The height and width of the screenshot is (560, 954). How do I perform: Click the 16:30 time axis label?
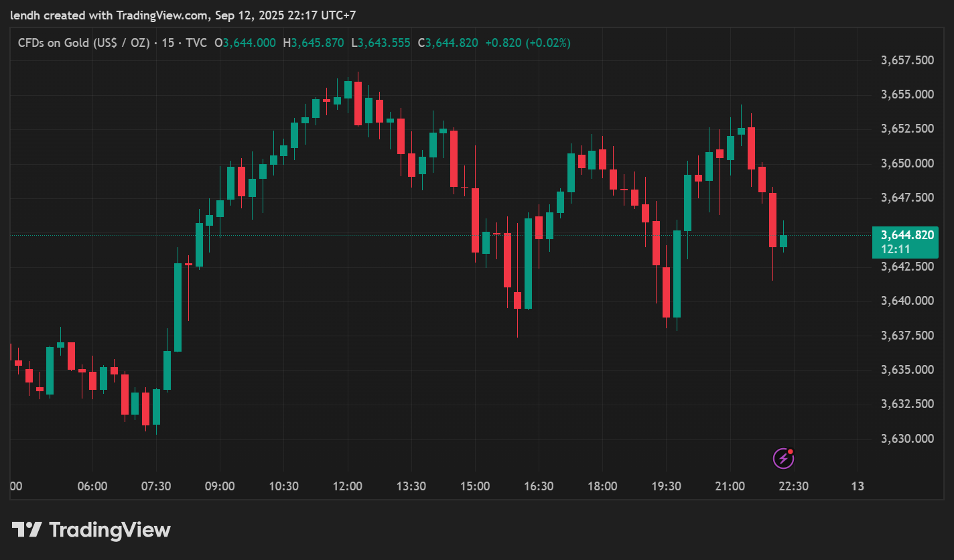coord(539,486)
